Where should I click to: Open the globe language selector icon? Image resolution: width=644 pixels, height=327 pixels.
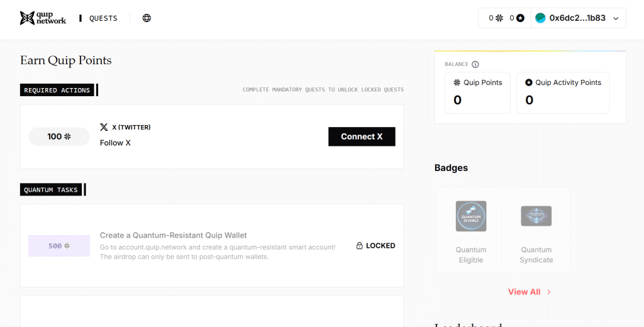pyautogui.click(x=147, y=18)
